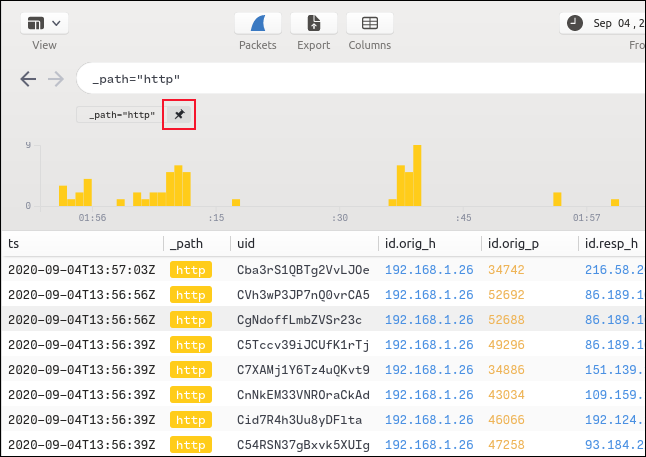The image size is (646, 457).
Task: Select timestamp 2020-09-04T13:57:03Z cell
Action: coord(82,270)
